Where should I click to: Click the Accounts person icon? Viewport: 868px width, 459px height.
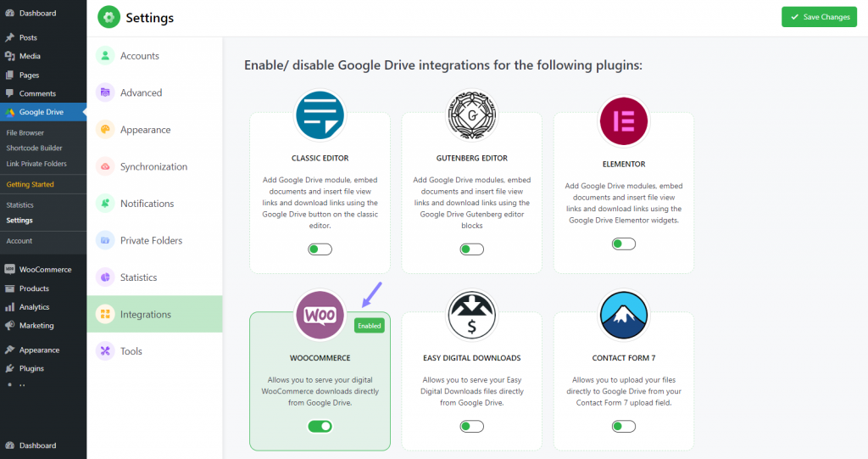click(105, 55)
